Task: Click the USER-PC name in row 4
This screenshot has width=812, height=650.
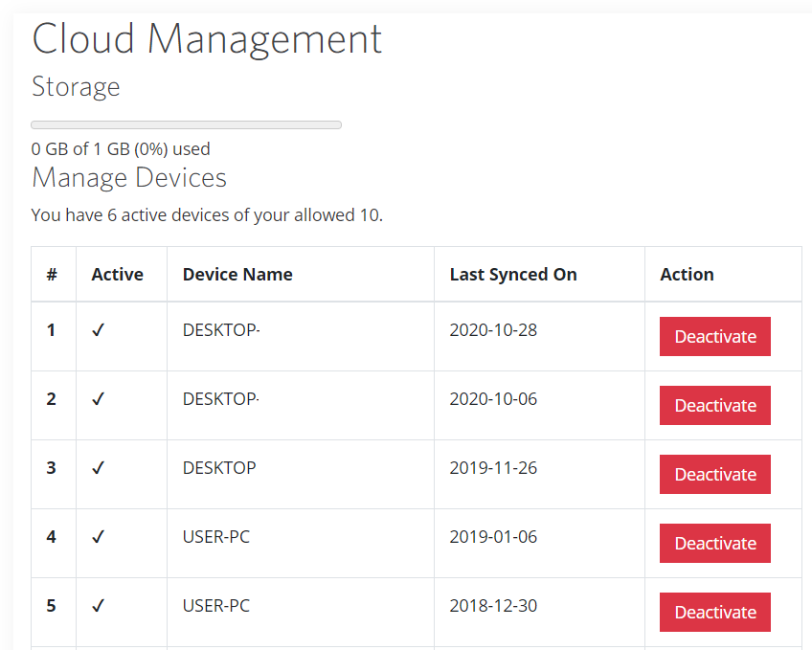Action: (216, 537)
